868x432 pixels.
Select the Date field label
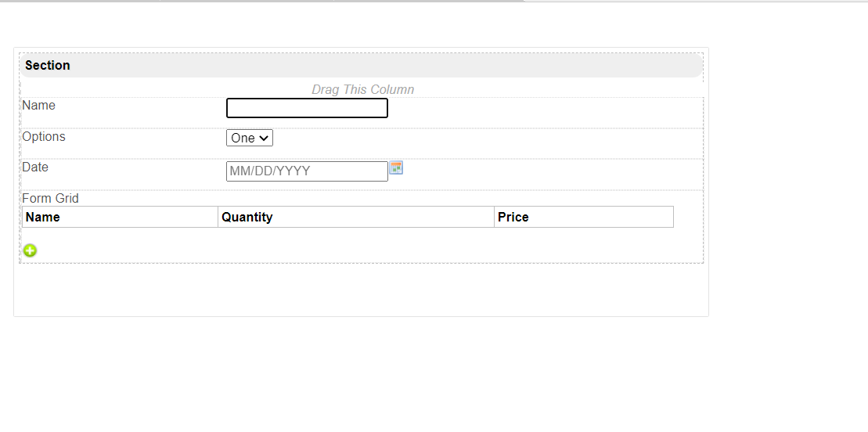[x=35, y=167]
